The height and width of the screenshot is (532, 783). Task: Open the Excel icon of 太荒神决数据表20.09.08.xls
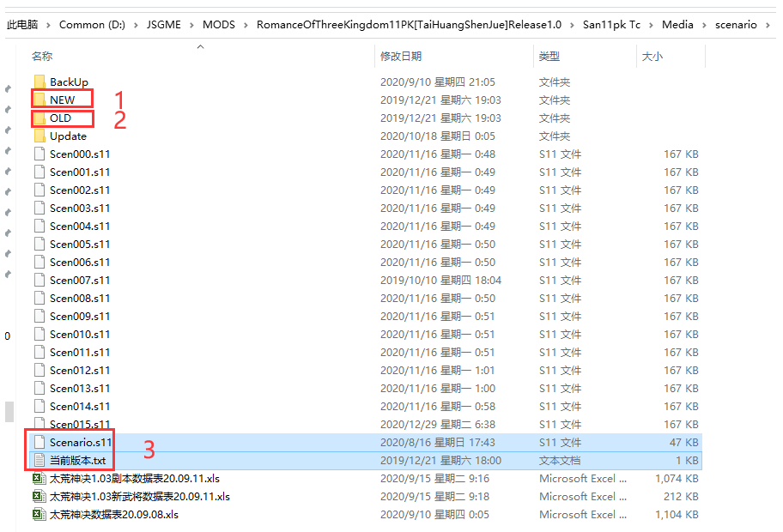(39, 514)
